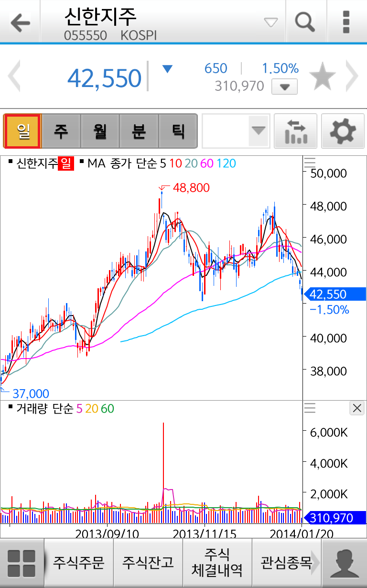367x588 pixels.
Task: Tap the blue down triangle price indicator
Action: [167, 69]
